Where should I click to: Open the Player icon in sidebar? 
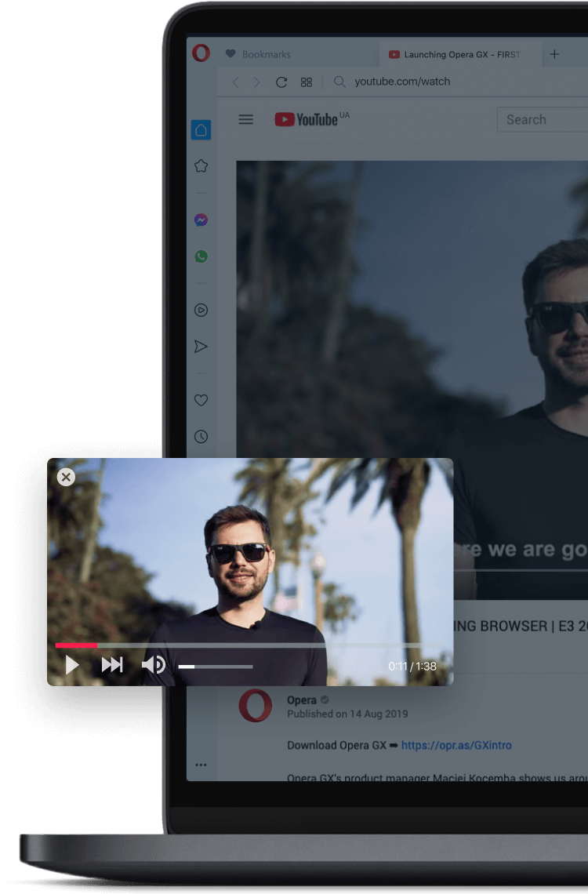coord(201,311)
